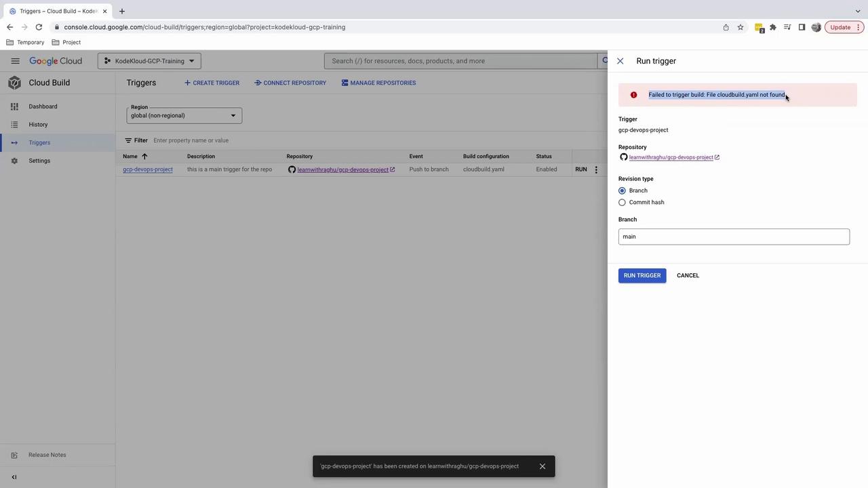This screenshot has height=488, width=868.
Task: Go forward in the browser
Action: coord(24,27)
